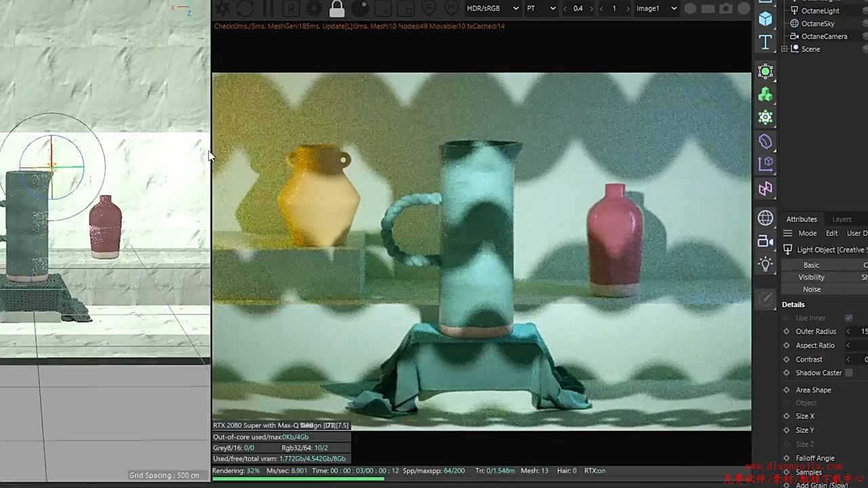
Task: Click the Octane render settings gear
Action: (x=314, y=9)
